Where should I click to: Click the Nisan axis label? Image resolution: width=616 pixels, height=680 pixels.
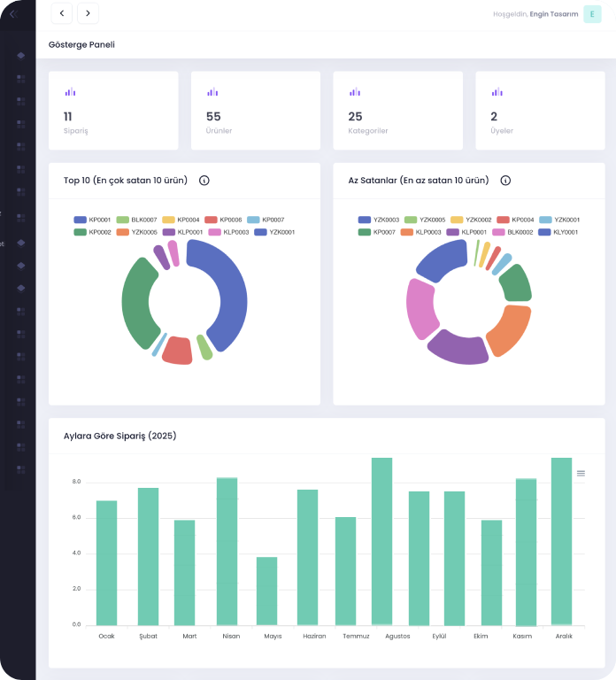[x=231, y=637]
